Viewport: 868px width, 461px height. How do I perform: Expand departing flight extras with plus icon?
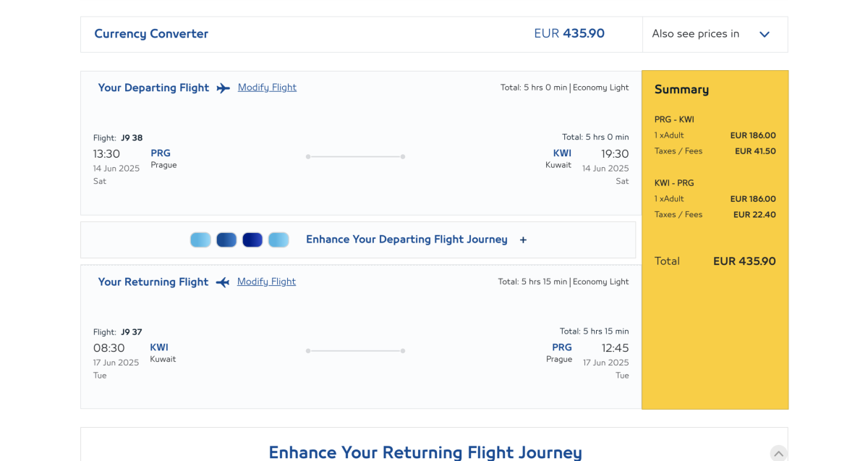[523, 240]
